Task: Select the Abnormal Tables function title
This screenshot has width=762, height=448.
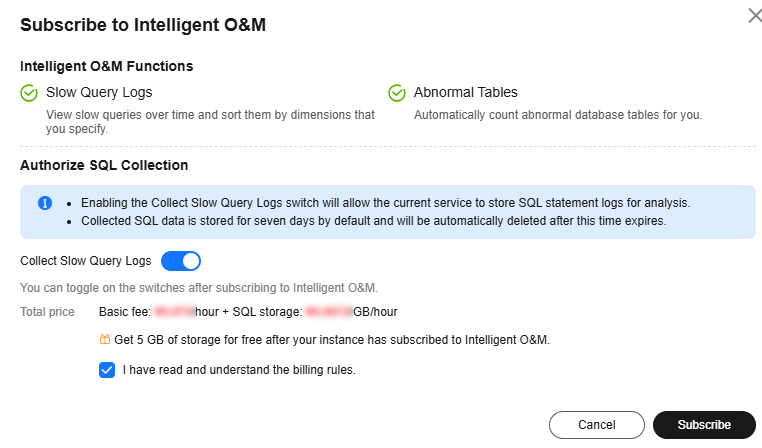Action: pos(466,92)
